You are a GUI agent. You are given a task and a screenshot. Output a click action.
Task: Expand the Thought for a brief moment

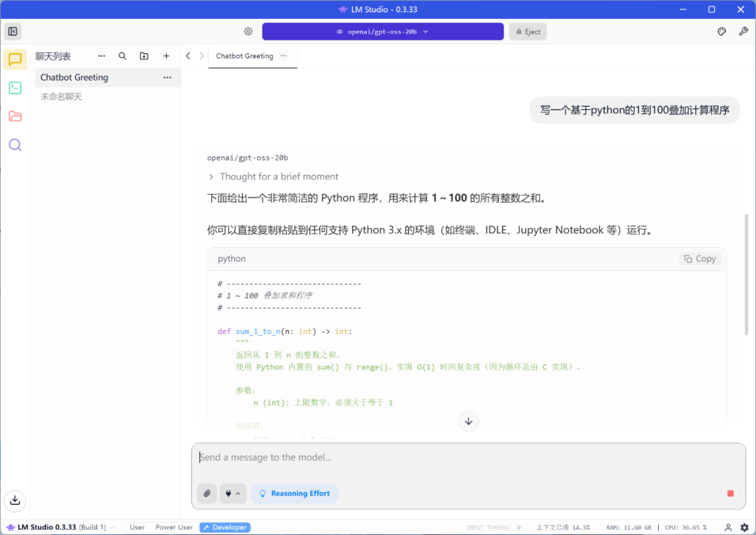click(274, 176)
